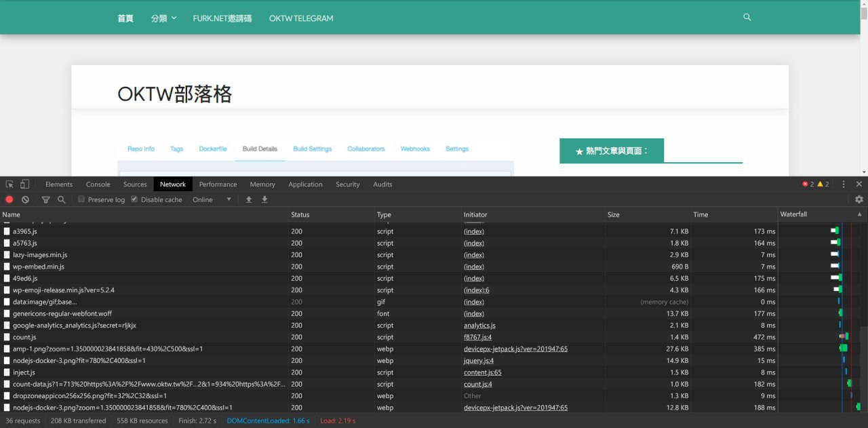Select the Network tab
Screen dimensions: 868x428
[173, 184]
